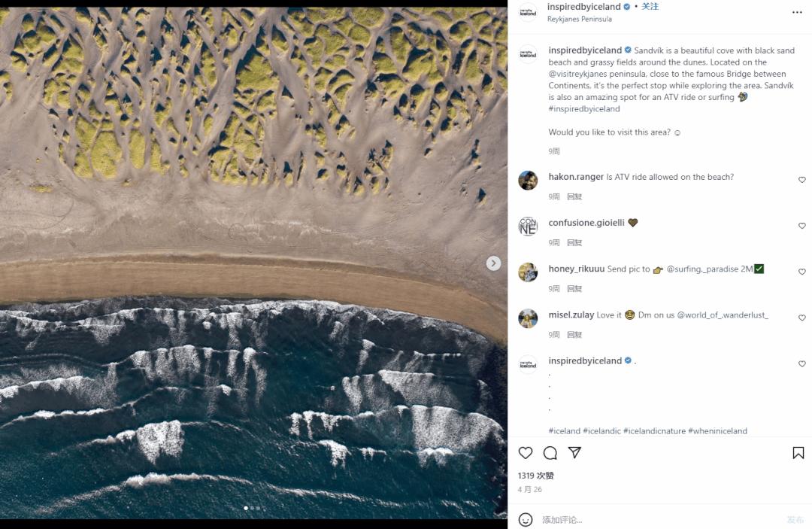Open @surfing._paradise mention
The width and height of the screenshot is (812, 529).
702,269
